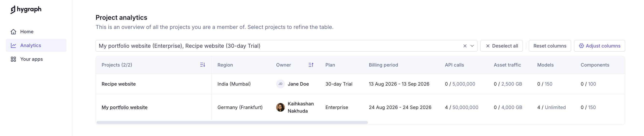Click the Region column header
Screen dimensions: 644x136
tap(225, 65)
